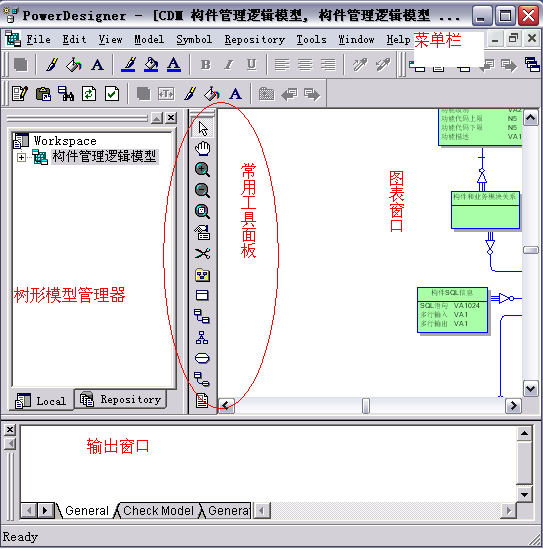Click the next arrow in the second toolbar
Image resolution: width=543 pixels, height=549 pixels.
click(312, 94)
